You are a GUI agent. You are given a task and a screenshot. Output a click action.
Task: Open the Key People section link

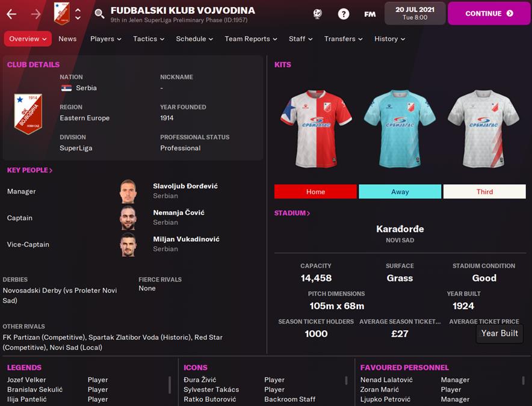30,170
